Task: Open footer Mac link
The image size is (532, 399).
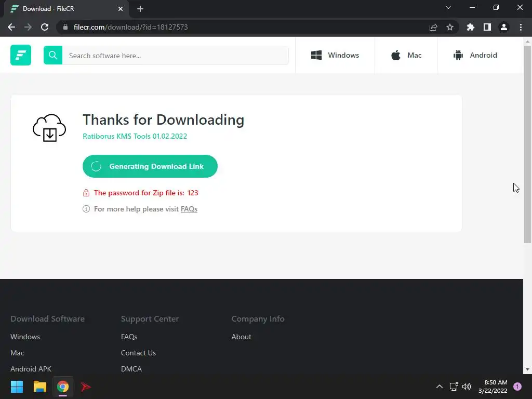Action: pyautogui.click(x=17, y=353)
